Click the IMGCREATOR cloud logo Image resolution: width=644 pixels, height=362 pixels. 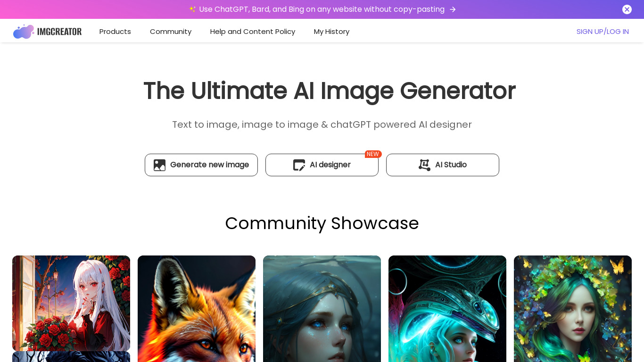[24, 32]
